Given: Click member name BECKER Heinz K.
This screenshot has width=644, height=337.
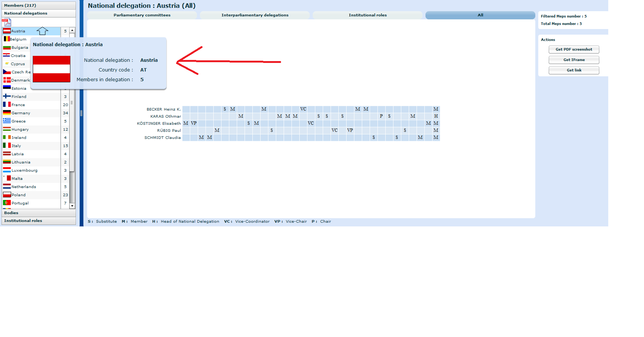Looking at the screenshot, I should point(163,109).
